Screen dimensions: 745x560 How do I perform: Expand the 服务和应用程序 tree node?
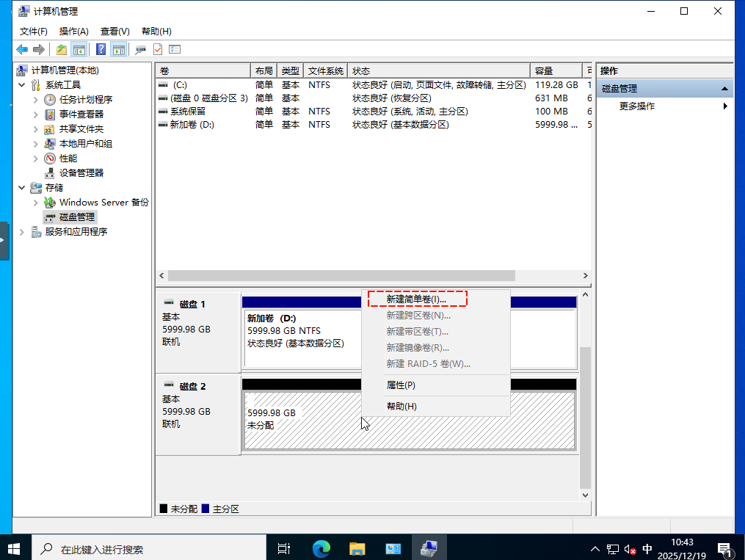(x=21, y=232)
